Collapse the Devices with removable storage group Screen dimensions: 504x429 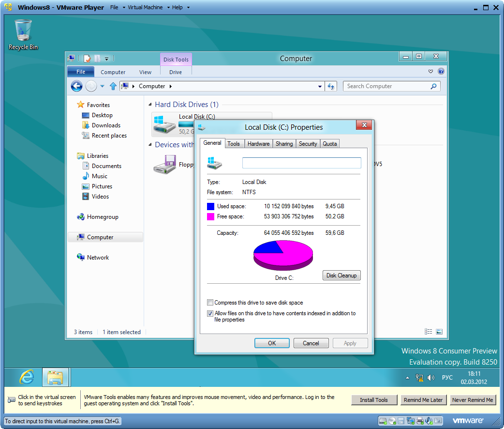(x=150, y=144)
